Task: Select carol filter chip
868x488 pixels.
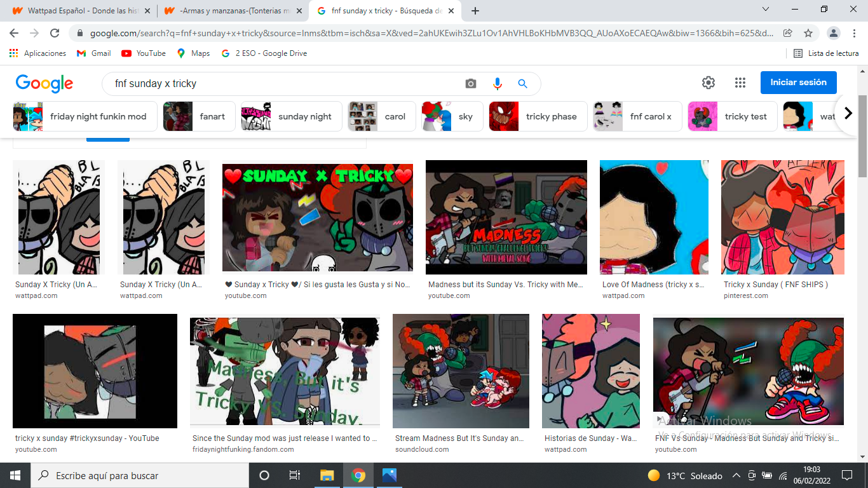Action: 382,116
